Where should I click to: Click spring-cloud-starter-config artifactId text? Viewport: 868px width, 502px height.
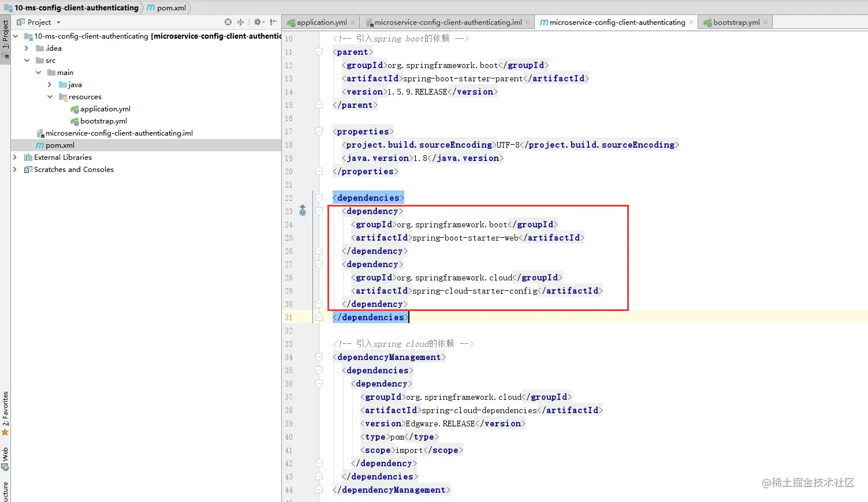tap(475, 291)
